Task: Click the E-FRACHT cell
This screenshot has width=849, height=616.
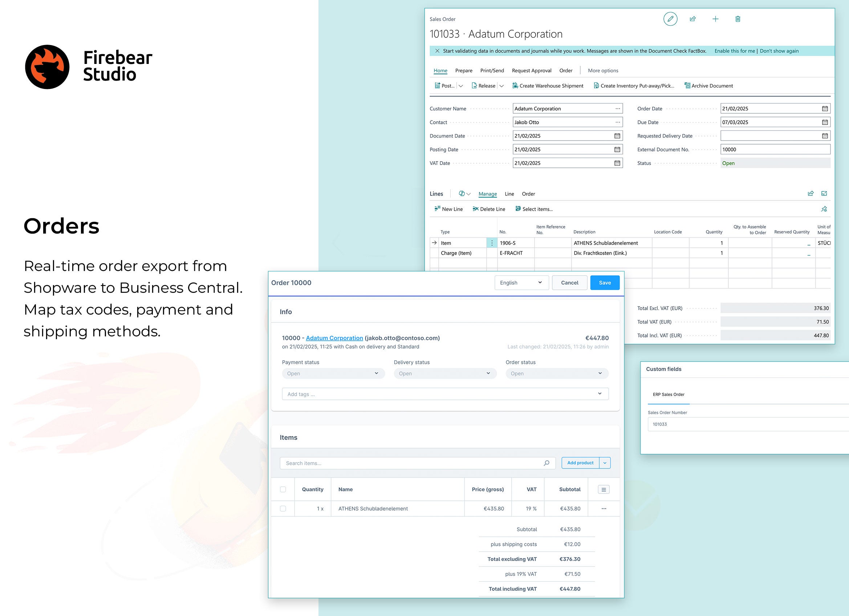Action: click(x=516, y=253)
